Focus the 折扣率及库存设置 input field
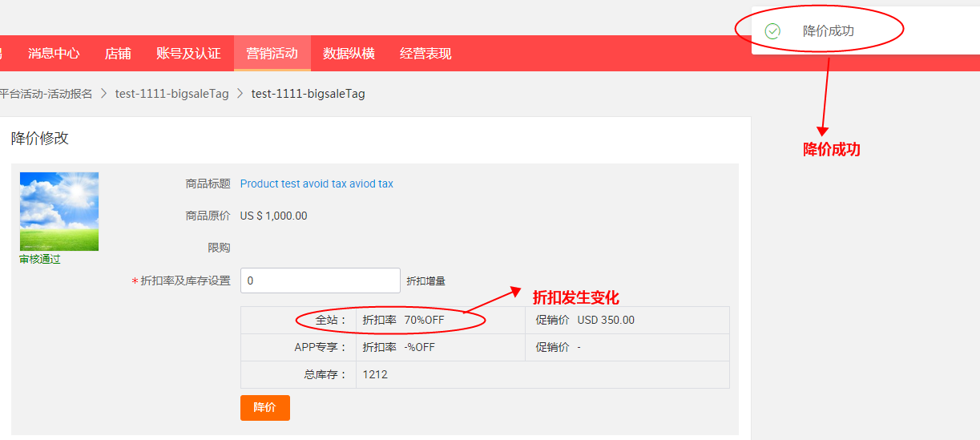The image size is (980, 440). pyautogui.click(x=320, y=281)
